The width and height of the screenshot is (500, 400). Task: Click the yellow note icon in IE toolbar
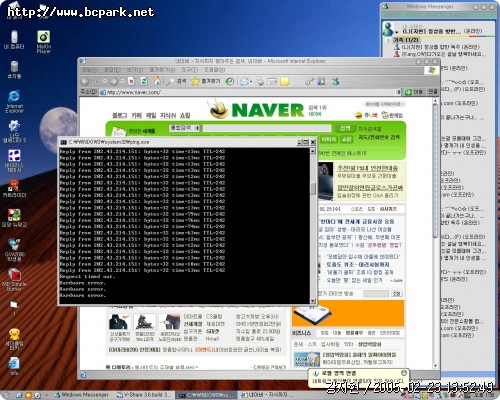pos(284,81)
